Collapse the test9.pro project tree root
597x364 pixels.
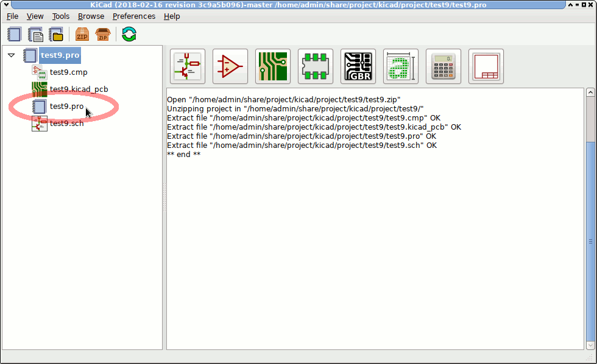[x=12, y=55]
